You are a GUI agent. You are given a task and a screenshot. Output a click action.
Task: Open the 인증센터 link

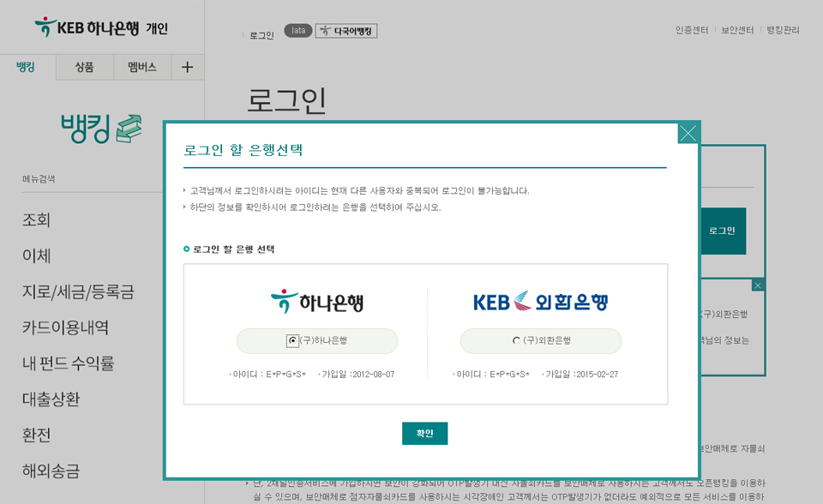pos(692,30)
